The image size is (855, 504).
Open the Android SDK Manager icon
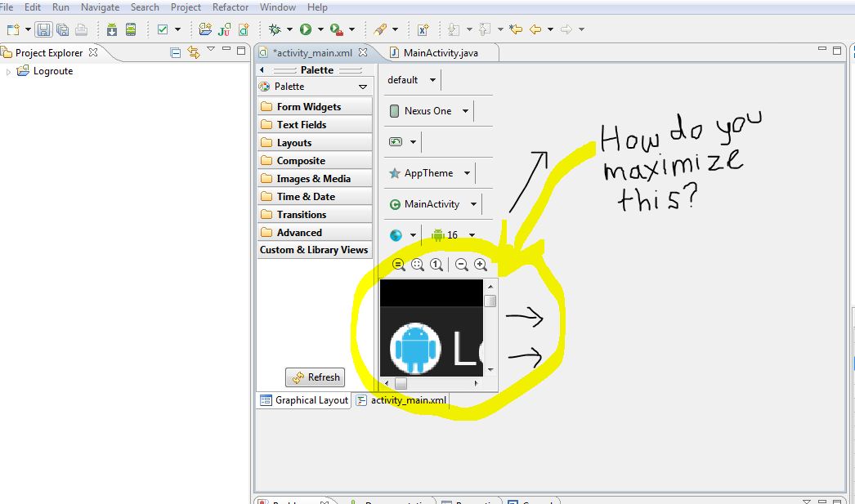pos(112,29)
